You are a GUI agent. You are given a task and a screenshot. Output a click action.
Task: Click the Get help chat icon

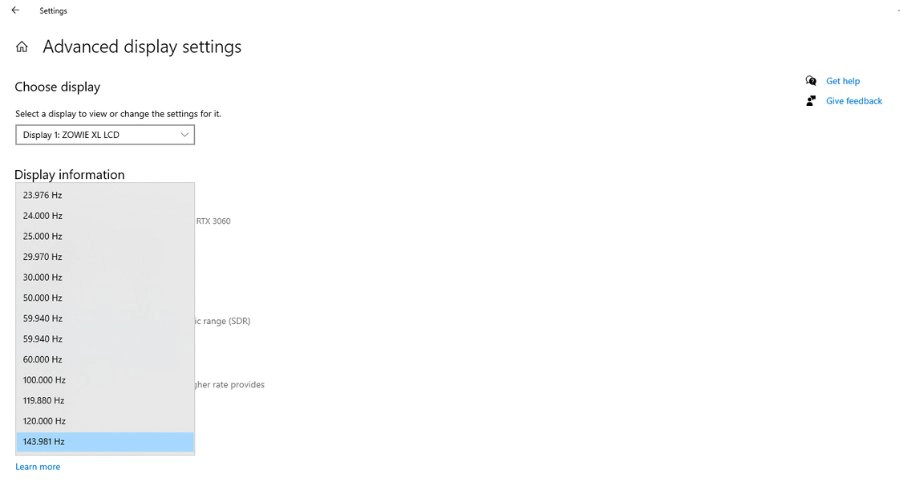coord(810,81)
